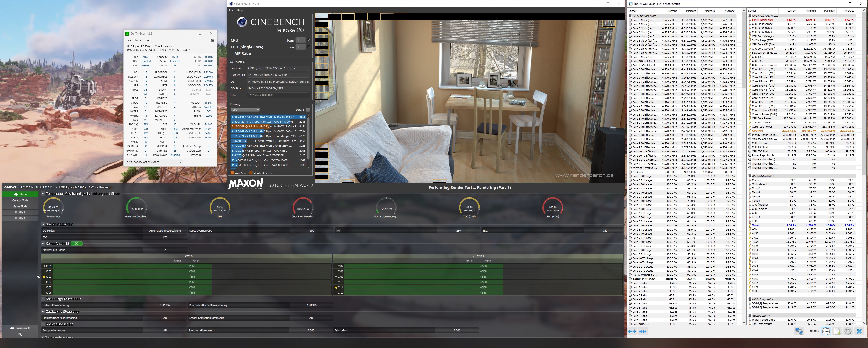Image resolution: width=868 pixels, height=348 pixels.
Task: Click the Basisansicht eye icon
Action: point(12,328)
